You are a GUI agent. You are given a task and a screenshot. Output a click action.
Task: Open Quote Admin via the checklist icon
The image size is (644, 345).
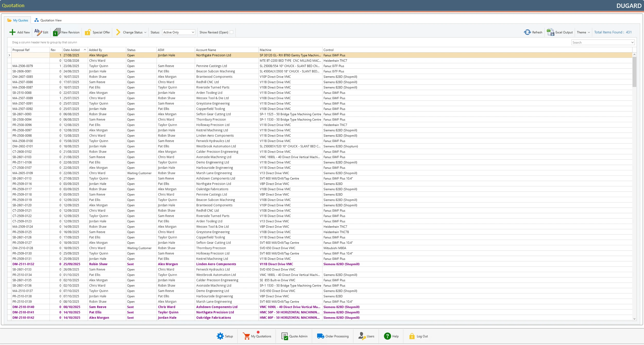[284, 336]
